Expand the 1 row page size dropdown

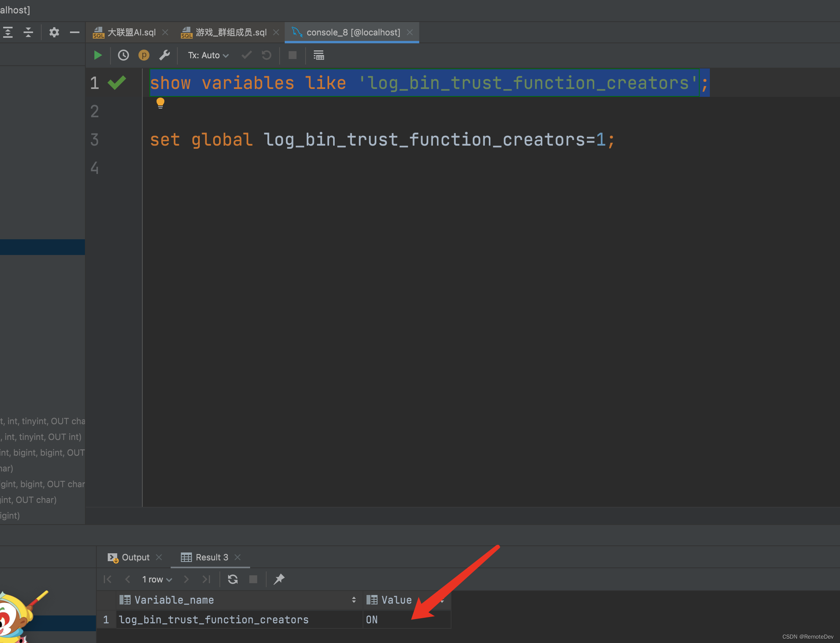[157, 579]
